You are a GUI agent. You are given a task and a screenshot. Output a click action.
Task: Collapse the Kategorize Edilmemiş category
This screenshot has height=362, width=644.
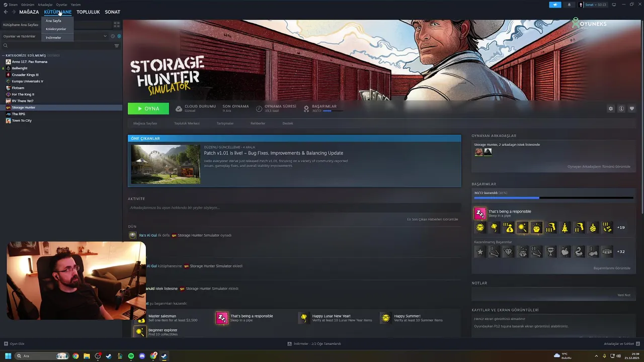tap(3, 55)
